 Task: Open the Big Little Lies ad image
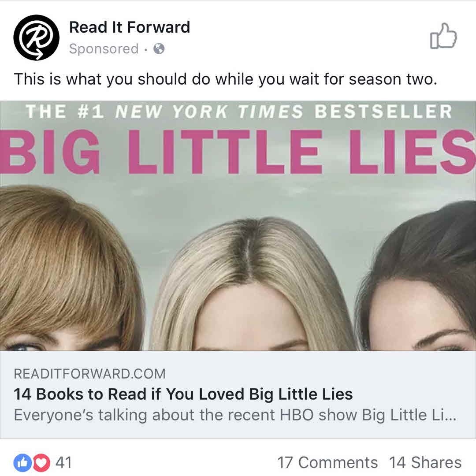click(x=238, y=226)
